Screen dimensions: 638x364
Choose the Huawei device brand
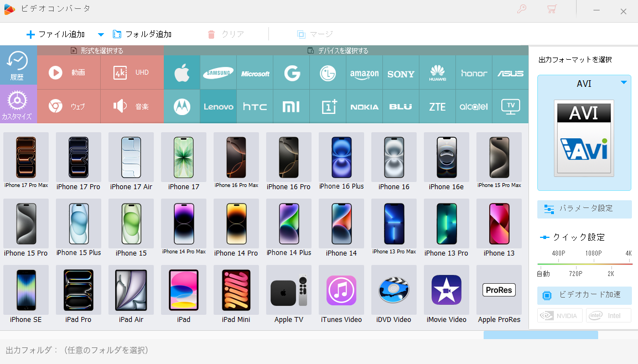[437, 72]
